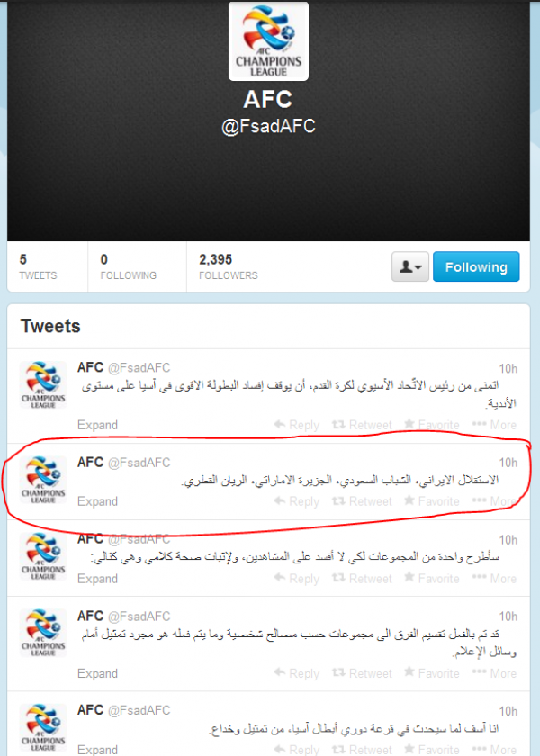Screen dimensions: 540x756
Task: Open the 2,395 Followers list
Action: click(x=229, y=266)
